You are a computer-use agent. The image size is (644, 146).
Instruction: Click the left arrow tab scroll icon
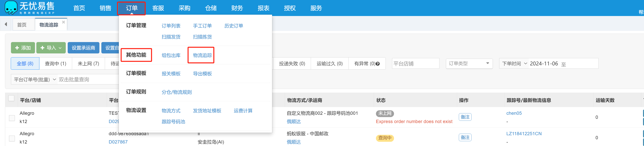(6, 24)
